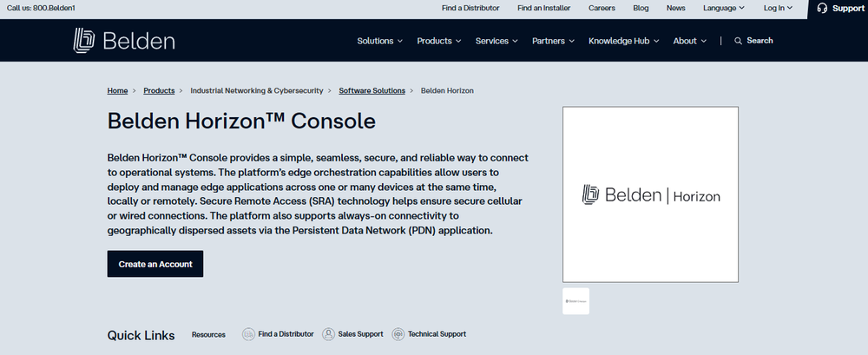The height and width of the screenshot is (355, 868).
Task: Open the Partners dropdown
Action: [553, 41]
